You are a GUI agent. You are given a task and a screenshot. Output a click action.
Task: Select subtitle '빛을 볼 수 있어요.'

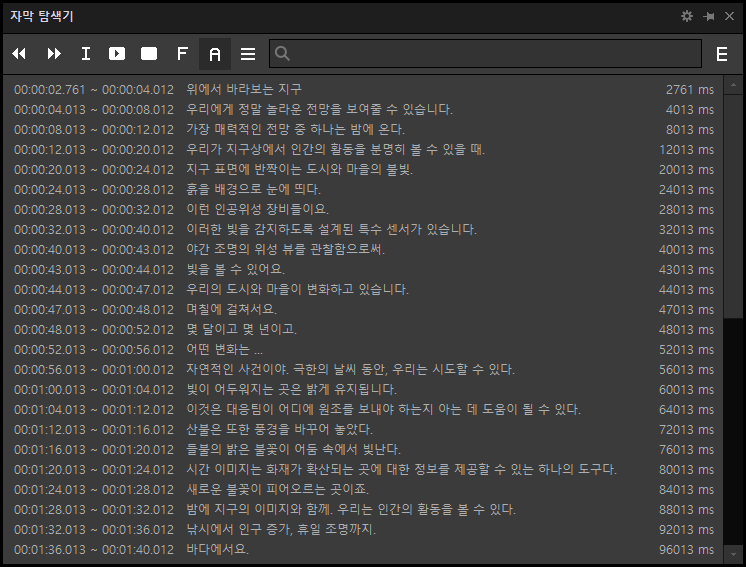(236, 269)
